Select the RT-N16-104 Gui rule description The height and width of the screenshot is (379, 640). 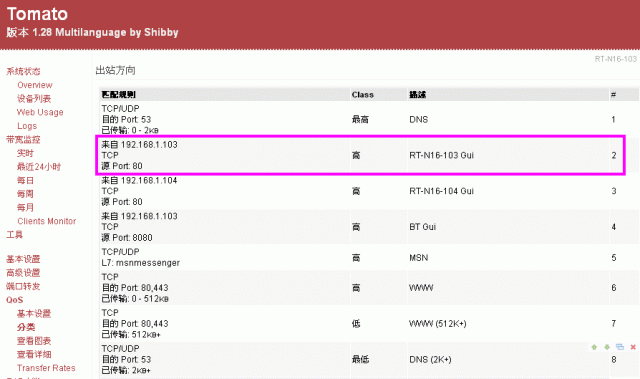442,191
